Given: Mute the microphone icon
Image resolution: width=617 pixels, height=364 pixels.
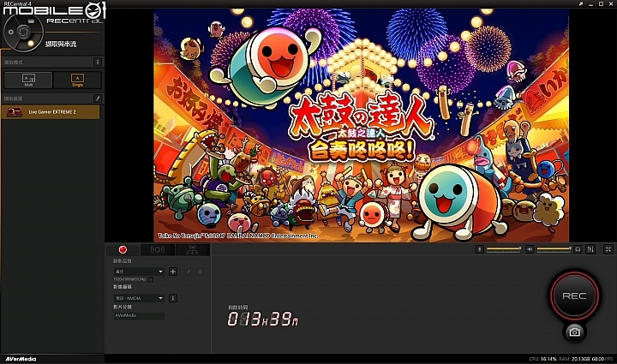Looking at the screenshot, I should (480, 249).
